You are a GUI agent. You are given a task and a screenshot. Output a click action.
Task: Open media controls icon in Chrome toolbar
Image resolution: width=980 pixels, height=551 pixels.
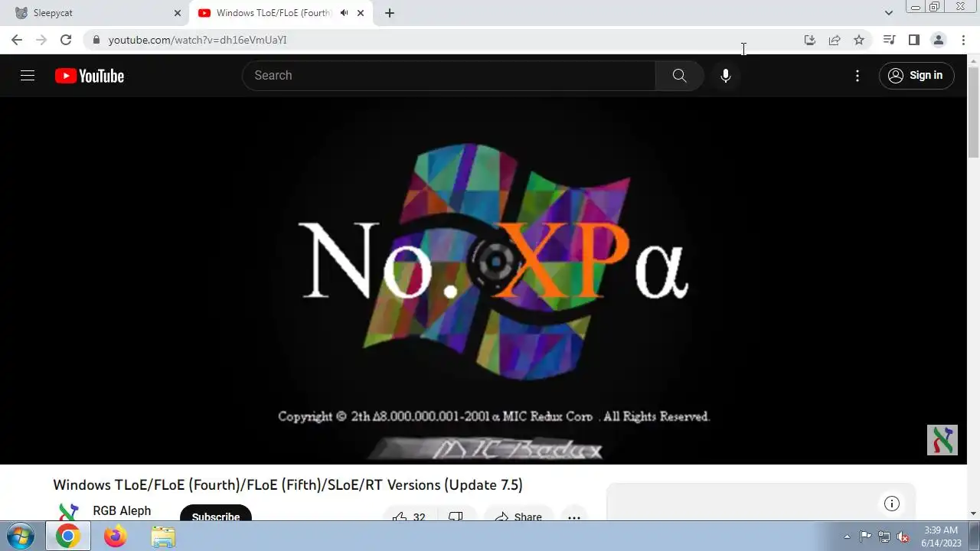[889, 40]
